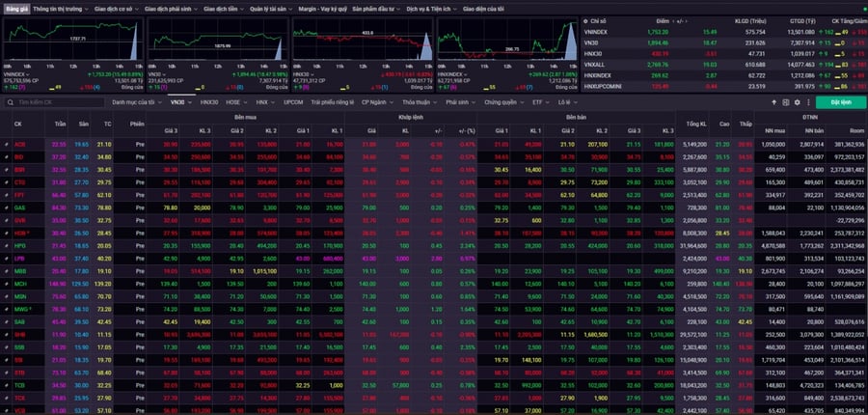Image resolution: width=868 pixels, height=415 pixels.
Task: Click the pin icon on the MBB row
Action: [7, 271]
